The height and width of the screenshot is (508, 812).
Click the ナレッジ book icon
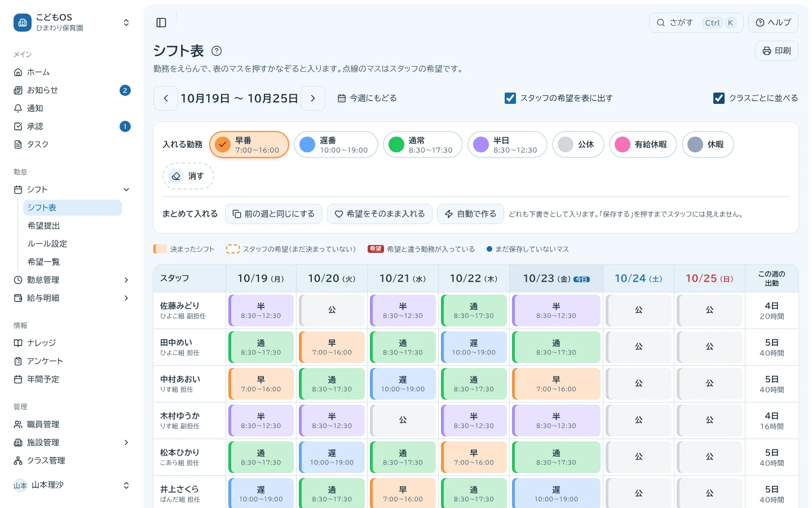click(18, 343)
